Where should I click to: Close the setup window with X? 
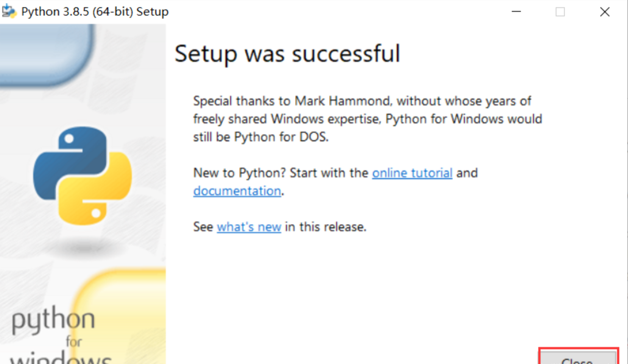click(605, 12)
